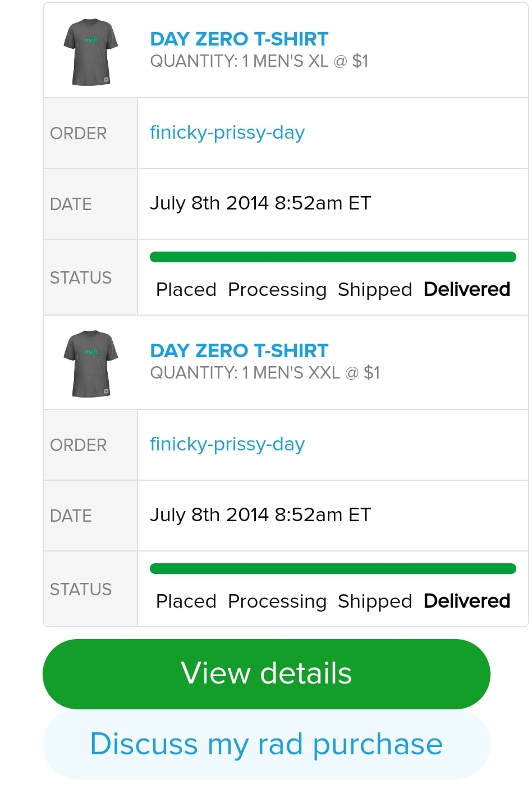The height and width of the screenshot is (793, 532).
Task: Tap Discuss my rad purchase button
Action: (266, 744)
